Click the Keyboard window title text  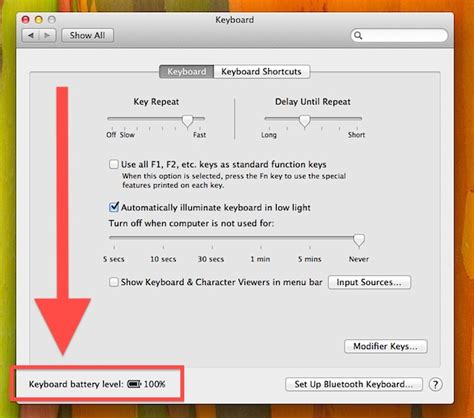click(235, 20)
